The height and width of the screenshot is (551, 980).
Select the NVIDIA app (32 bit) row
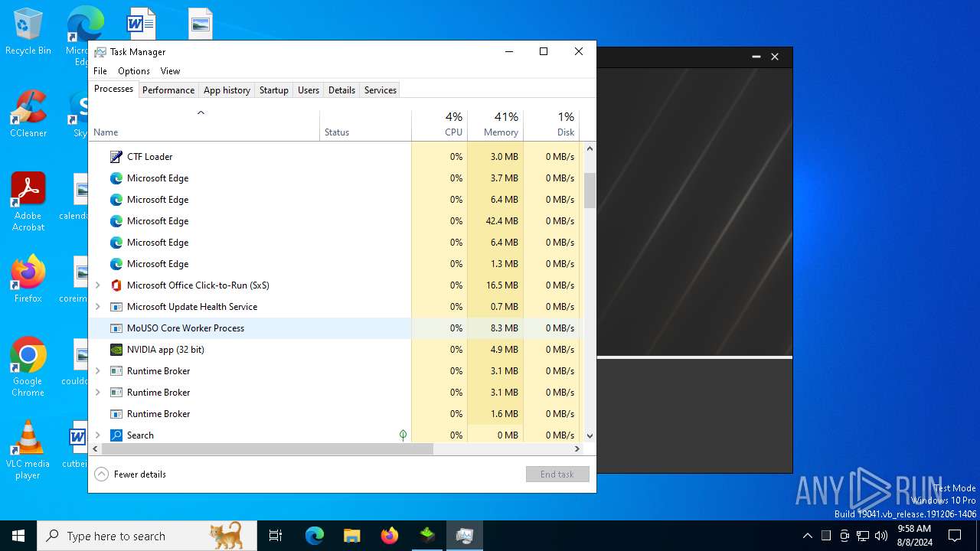[335, 350]
